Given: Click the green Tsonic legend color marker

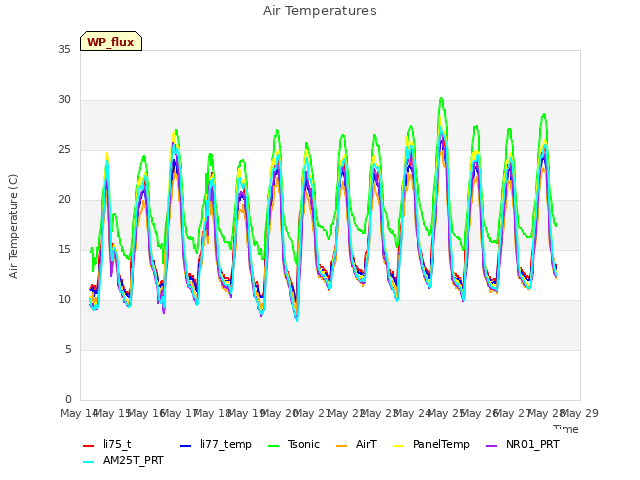Looking at the screenshot, I should pyautogui.click(x=273, y=446).
